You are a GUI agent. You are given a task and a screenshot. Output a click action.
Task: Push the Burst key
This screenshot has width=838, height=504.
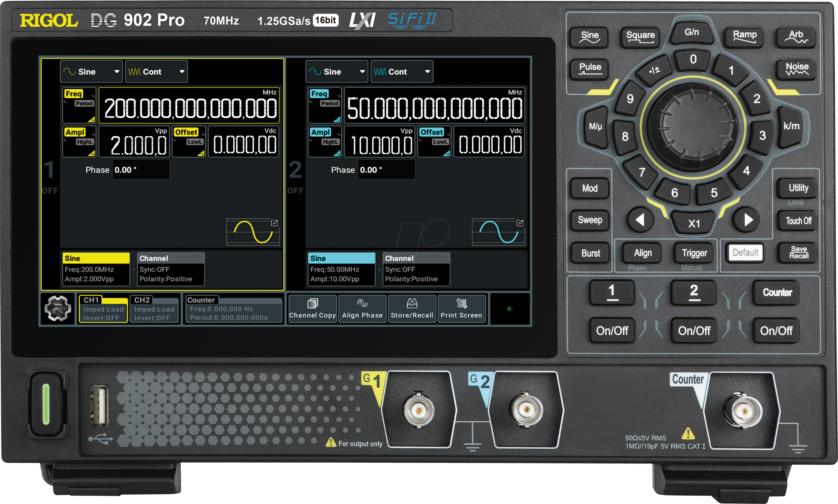(x=590, y=253)
